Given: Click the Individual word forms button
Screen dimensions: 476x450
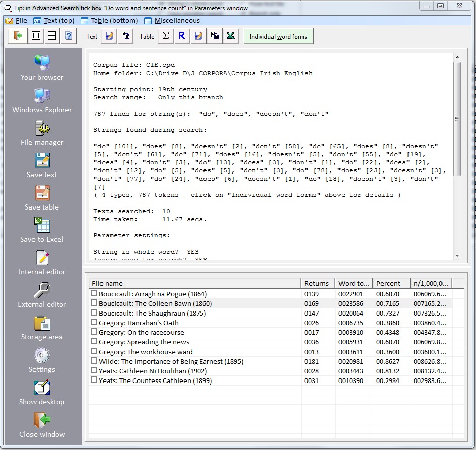Looking at the screenshot, I should [x=278, y=37].
